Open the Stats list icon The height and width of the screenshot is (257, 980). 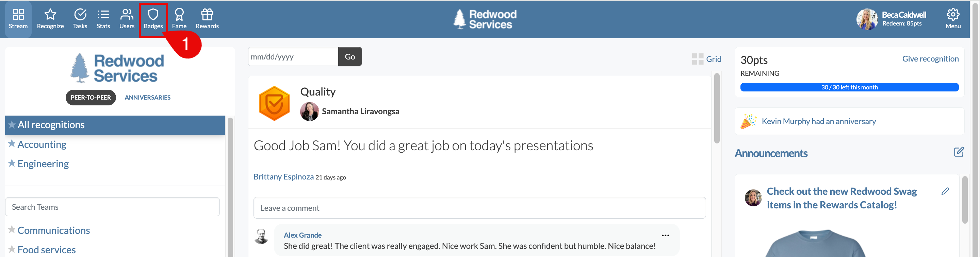(x=103, y=15)
